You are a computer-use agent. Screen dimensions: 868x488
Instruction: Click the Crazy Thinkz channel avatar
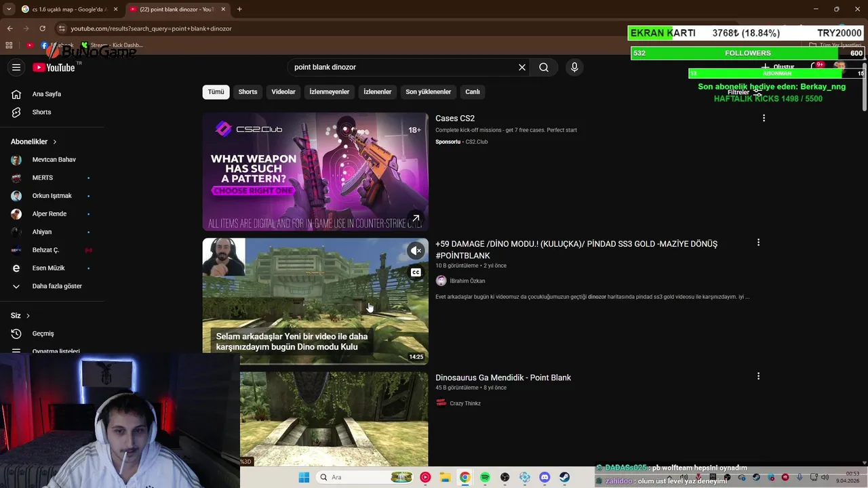click(x=441, y=403)
